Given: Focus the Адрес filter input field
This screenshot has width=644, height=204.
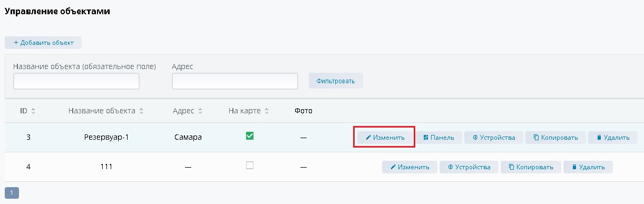Looking at the screenshot, I should (x=235, y=81).
